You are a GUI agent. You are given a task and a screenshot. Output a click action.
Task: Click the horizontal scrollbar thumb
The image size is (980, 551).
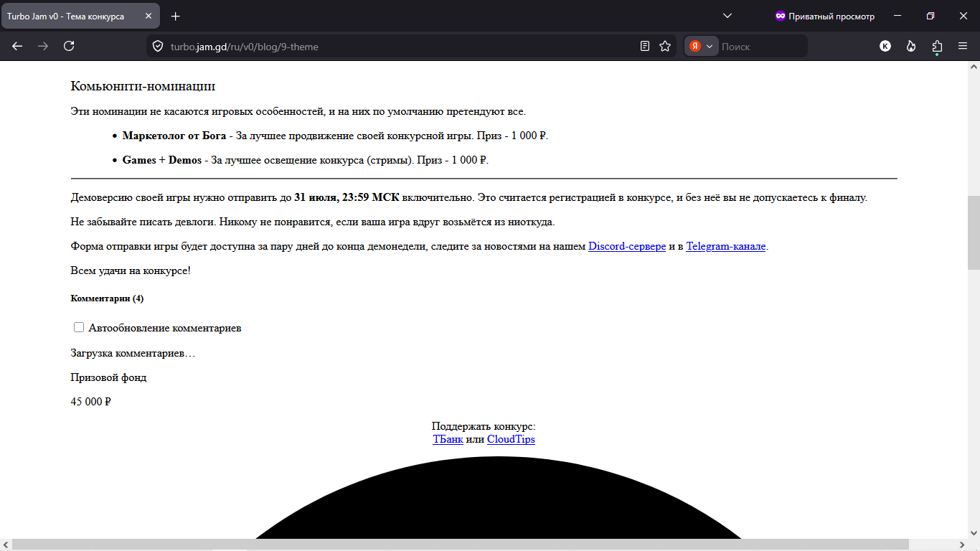461,545
